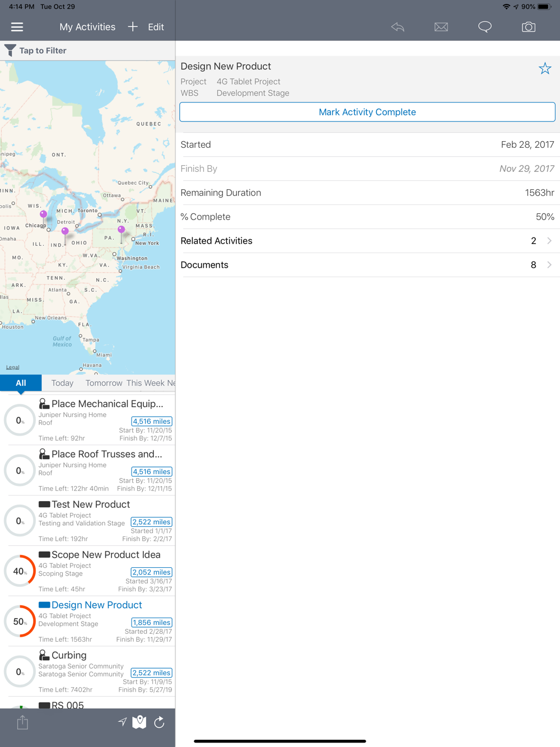This screenshot has height=747, width=560.
Task: Click Wi-Fi icon in status bar
Action: click(x=506, y=7)
